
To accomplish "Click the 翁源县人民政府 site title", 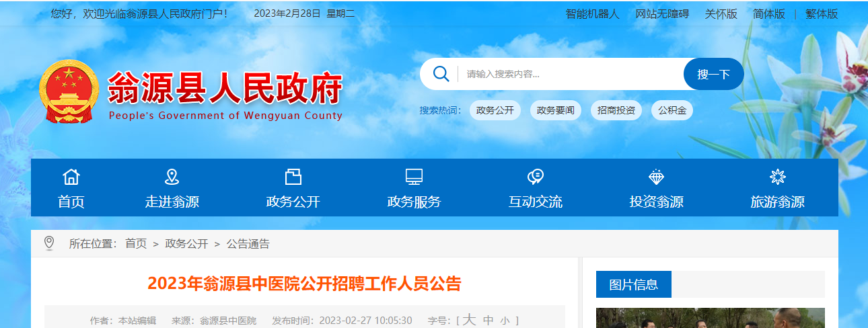I will [x=225, y=88].
